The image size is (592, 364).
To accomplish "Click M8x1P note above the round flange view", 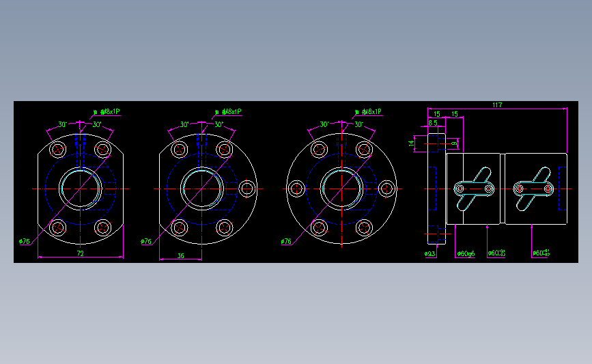I will (x=368, y=112).
